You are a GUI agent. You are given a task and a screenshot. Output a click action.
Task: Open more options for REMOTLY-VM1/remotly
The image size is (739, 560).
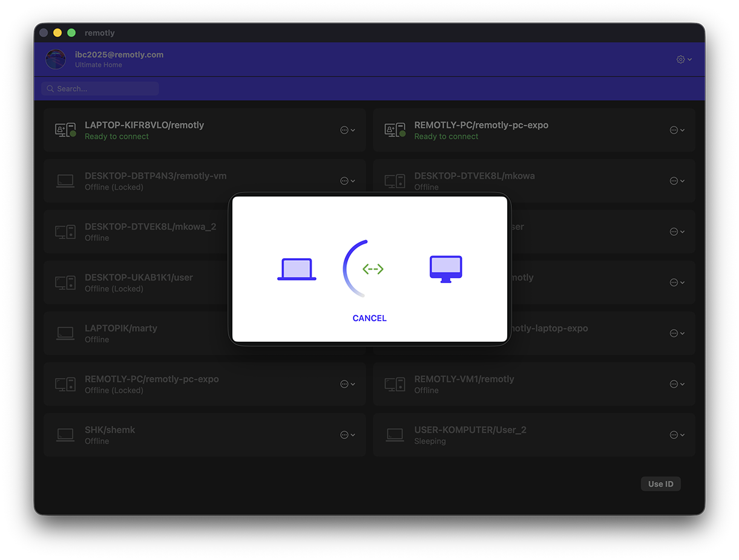677,384
